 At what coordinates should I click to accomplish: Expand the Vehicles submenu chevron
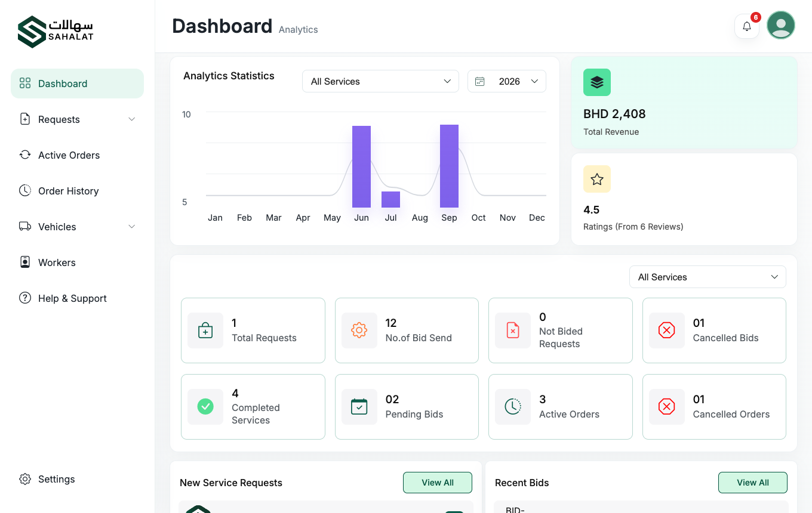point(132,227)
